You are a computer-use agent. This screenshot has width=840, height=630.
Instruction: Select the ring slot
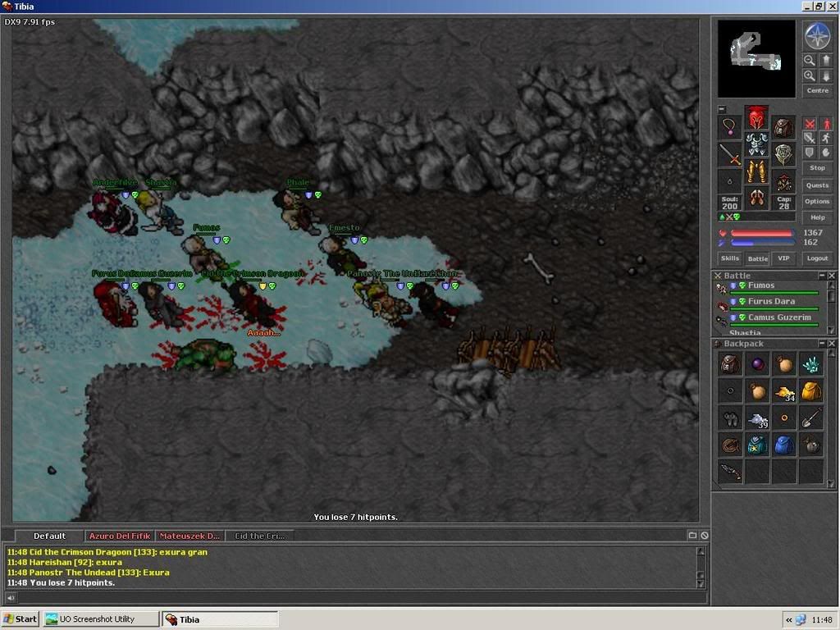tap(729, 181)
